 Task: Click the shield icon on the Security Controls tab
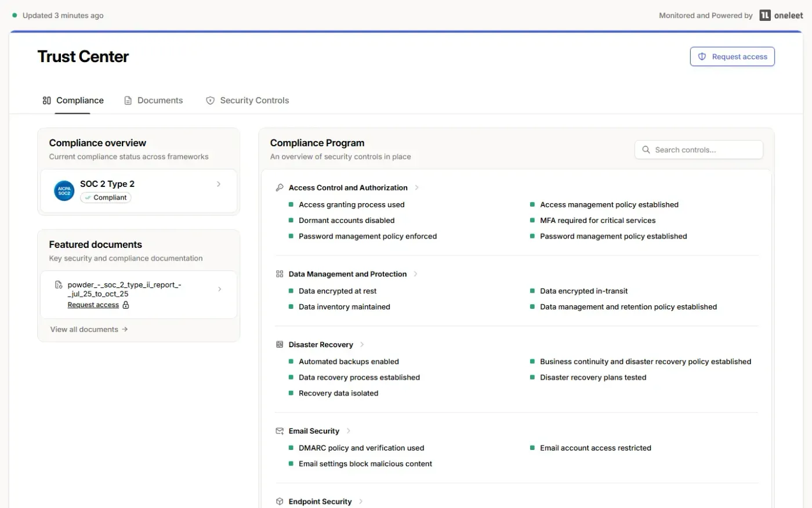click(x=211, y=100)
